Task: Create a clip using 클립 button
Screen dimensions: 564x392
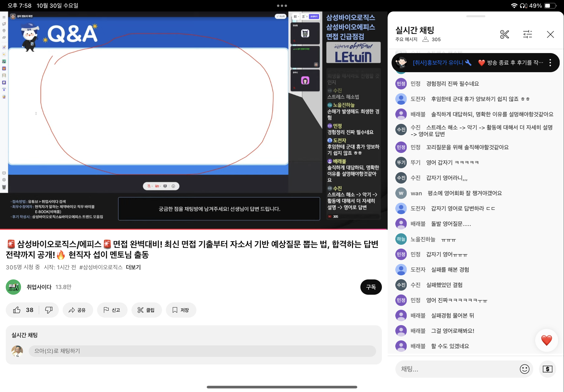Action: 146,310
